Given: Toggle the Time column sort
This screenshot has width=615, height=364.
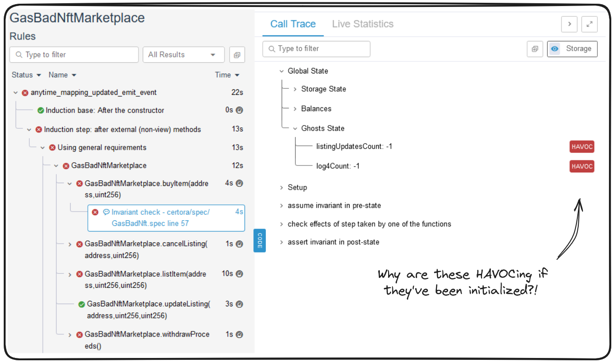Looking at the screenshot, I should click(x=227, y=75).
